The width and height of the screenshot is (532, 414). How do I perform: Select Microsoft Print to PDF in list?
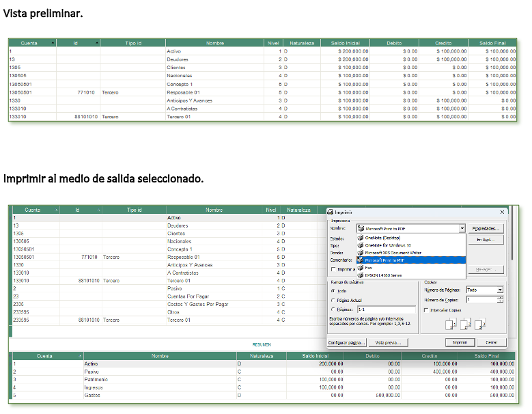coord(385,260)
